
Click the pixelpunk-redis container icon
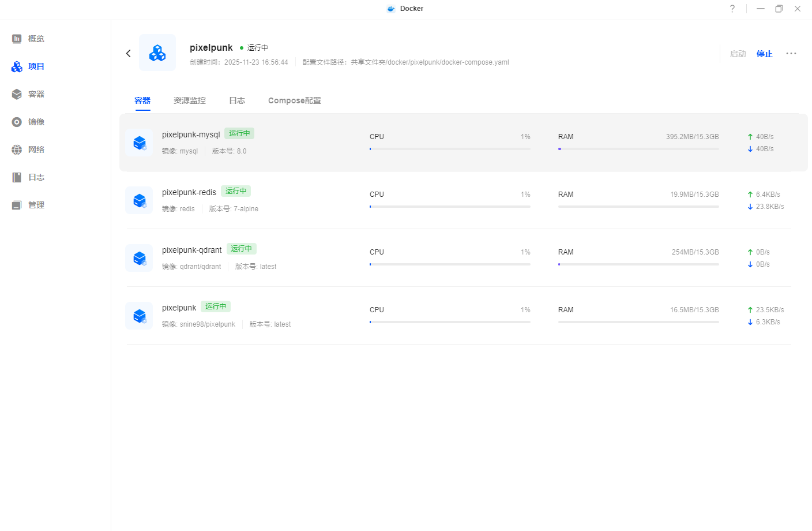coord(139,200)
